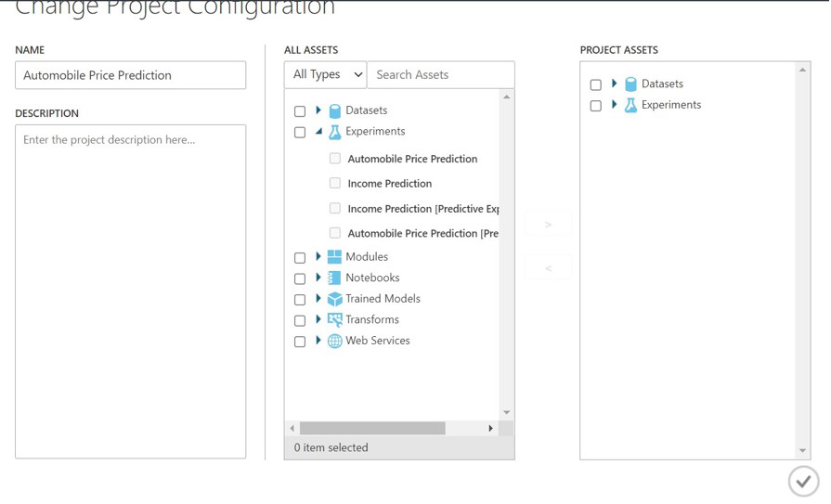The width and height of the screenshot is (831, 504).
Task: Select the Automobile Price Prediction experiment item
Action: [412, 160]
